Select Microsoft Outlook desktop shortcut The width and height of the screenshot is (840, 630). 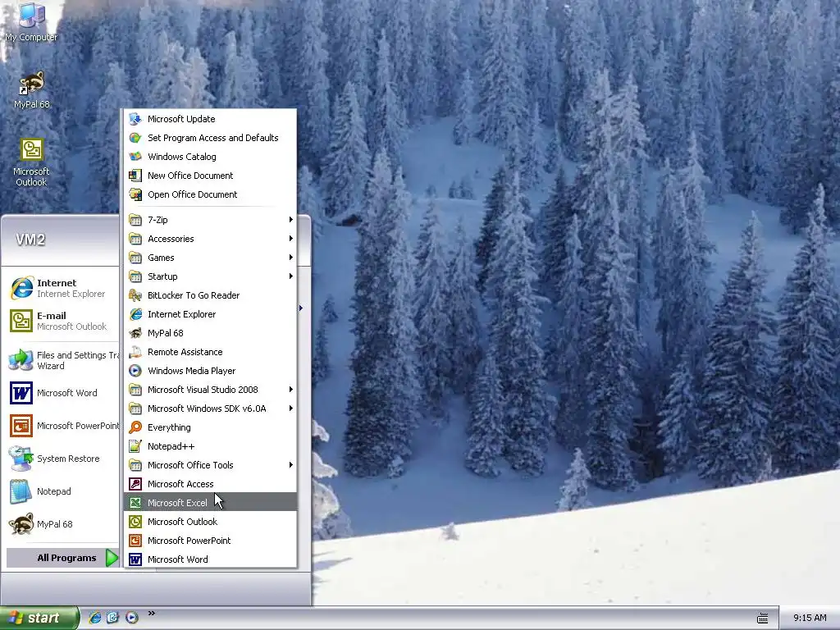tap(31, 162)
